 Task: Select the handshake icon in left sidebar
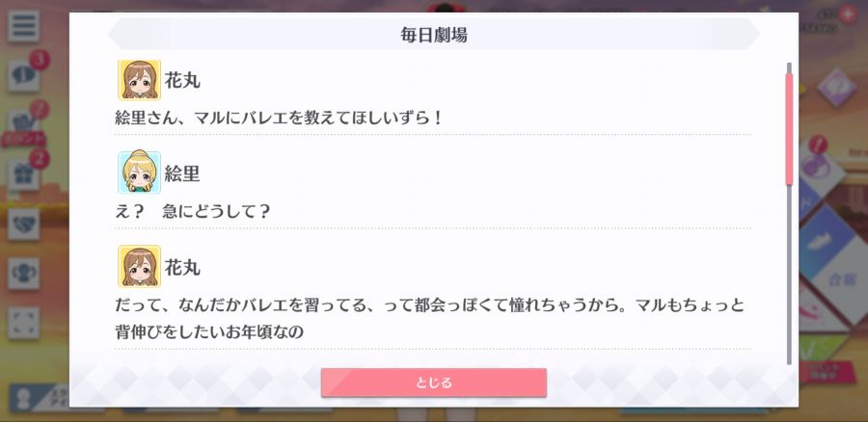[24, 224]
